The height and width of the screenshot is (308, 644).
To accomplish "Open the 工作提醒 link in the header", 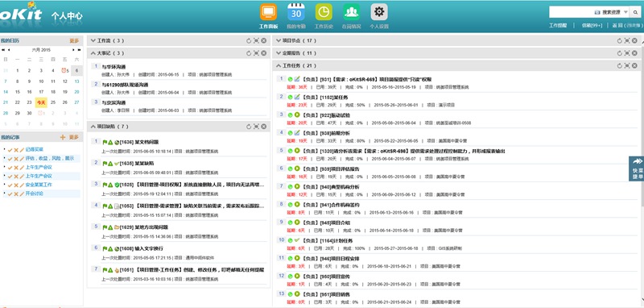I will tap(558, 26).
